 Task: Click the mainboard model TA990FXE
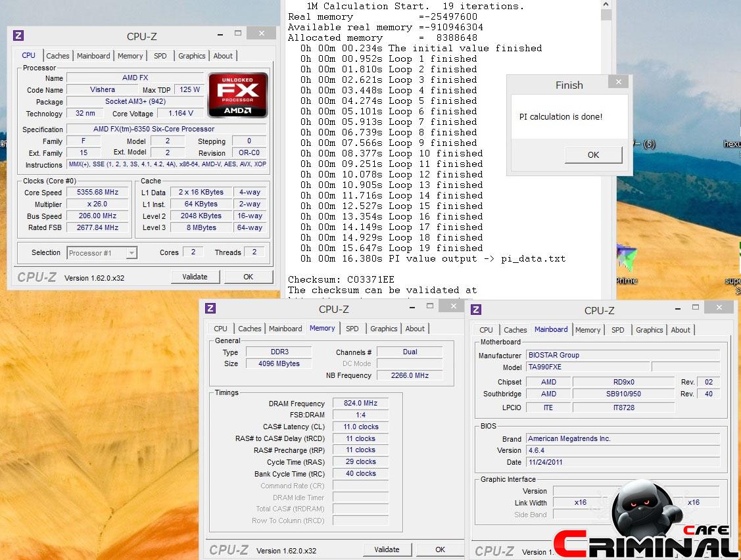[587, 367]
